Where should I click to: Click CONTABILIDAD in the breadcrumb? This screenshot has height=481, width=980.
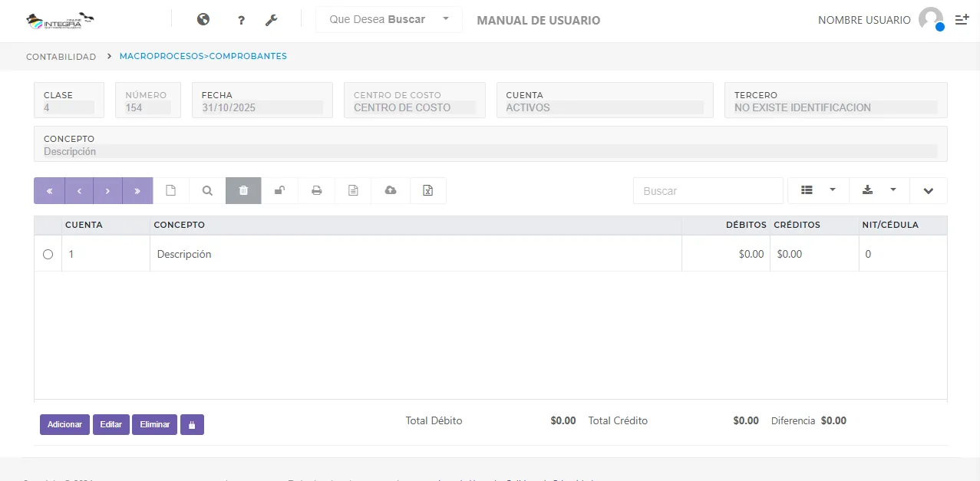point(61,55)
